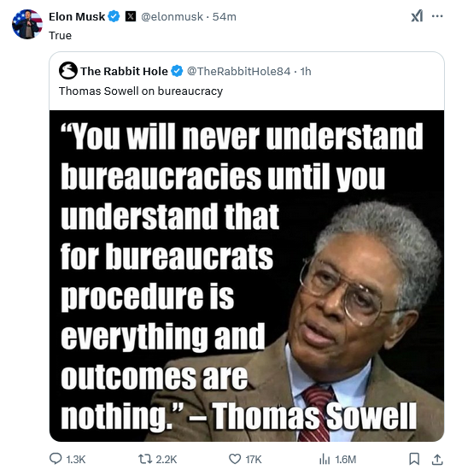456x476 pixels.
Task: Bookmark this post
Action: tap(414, 459)
